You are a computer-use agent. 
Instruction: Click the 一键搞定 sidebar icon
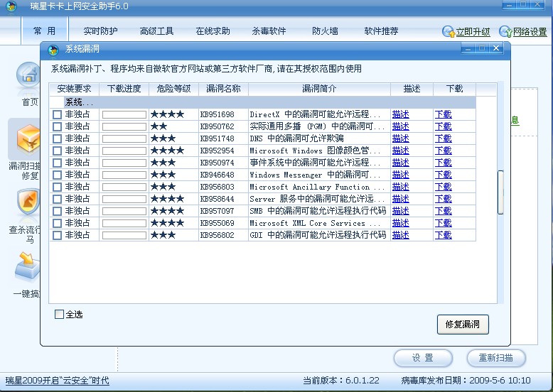pyautogui.click(x=28, y=267)
